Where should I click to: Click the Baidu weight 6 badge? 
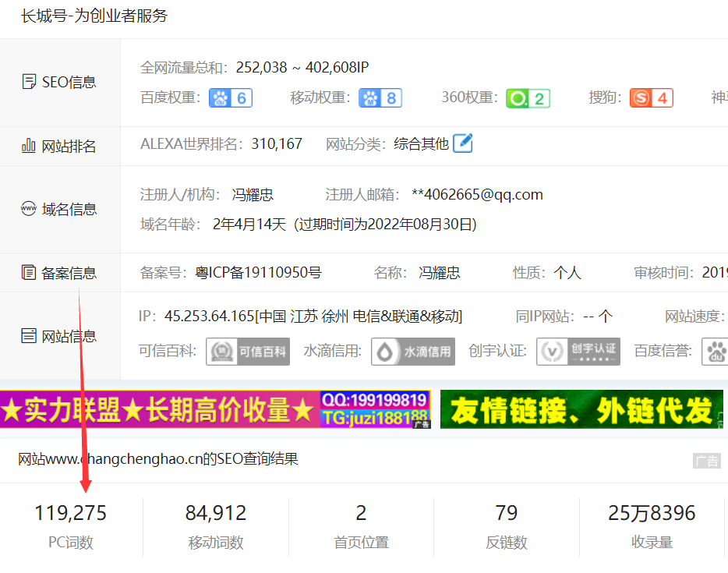pyautogui.click(x=230, y=98)
